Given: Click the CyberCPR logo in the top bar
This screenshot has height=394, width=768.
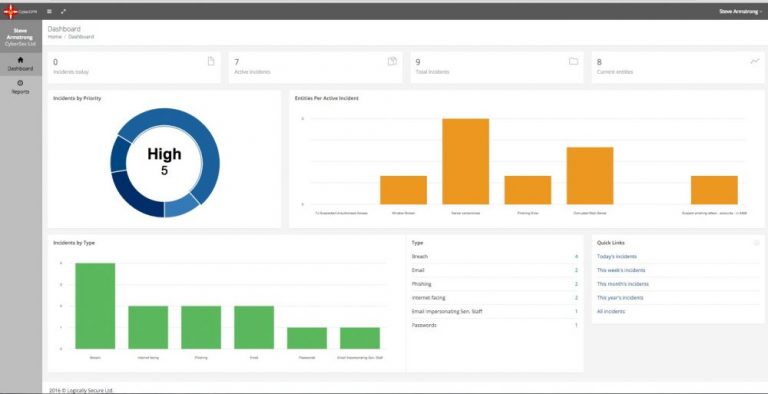Looking at the screenshot, I should click(20, 11).
